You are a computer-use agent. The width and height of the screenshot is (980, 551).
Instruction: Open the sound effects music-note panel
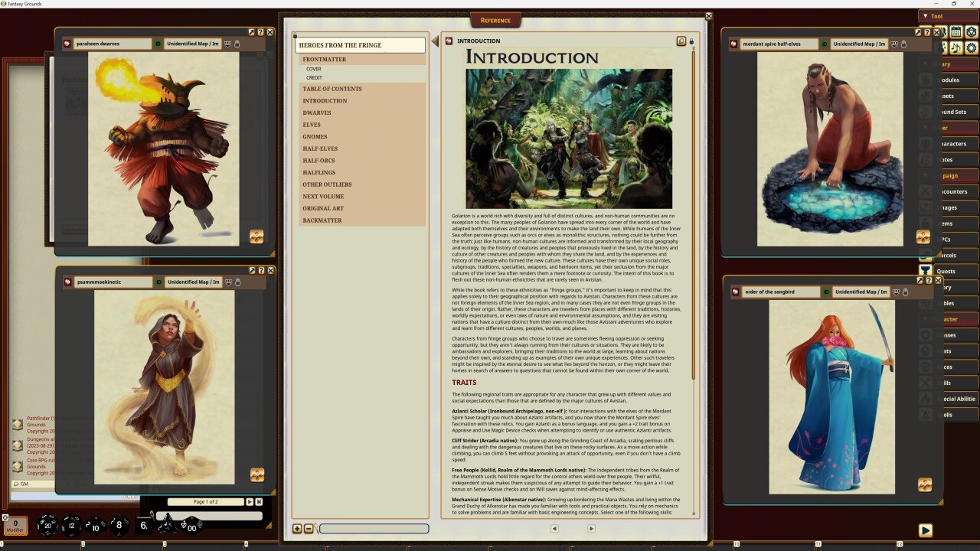pos(955,47)
